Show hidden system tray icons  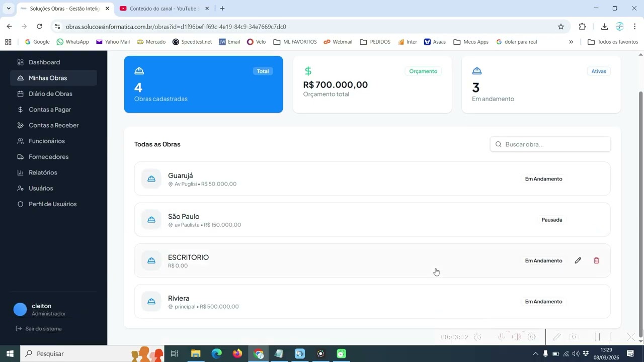(535, 353)
